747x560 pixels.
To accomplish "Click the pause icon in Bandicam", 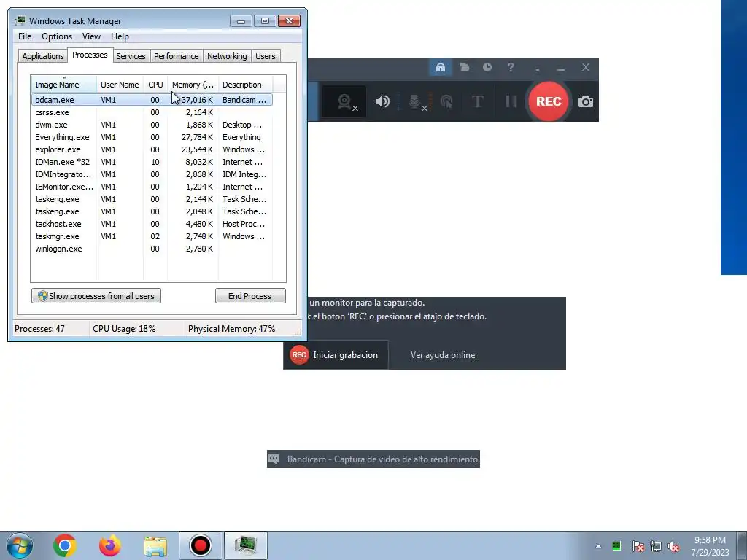I will pyautogui.click(x=511, y=101).
